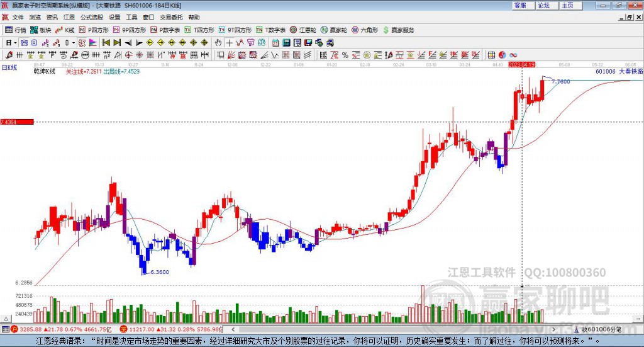644x347 pixels.
Task: Open the 行情 quotes view
Action: pos(15,30)
